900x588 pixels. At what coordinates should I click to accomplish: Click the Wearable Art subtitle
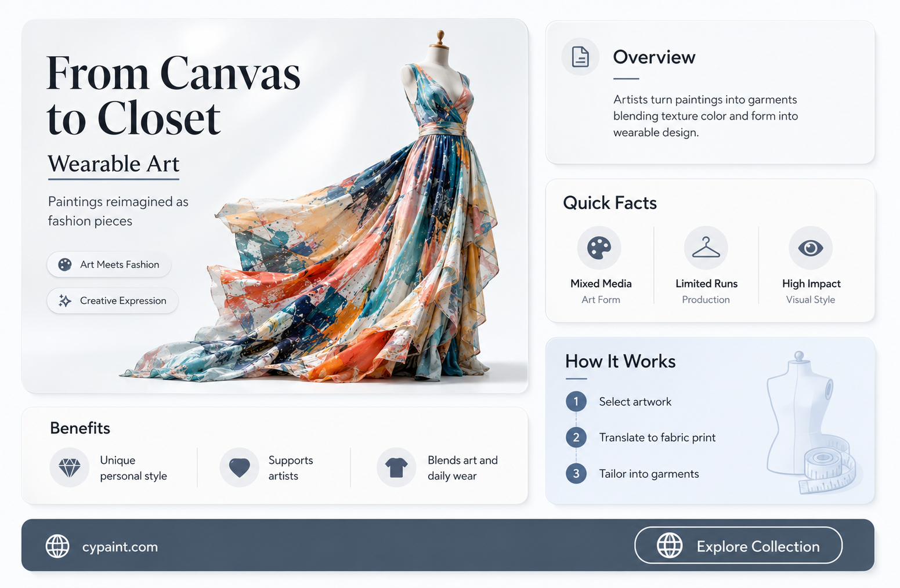pyautogui.click(x=114, y=164)
